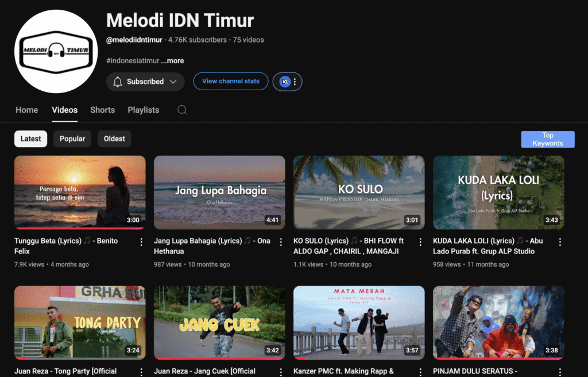Click the 7.9K views text
This screenshot has height=377, width=588.
pos(29,264)
